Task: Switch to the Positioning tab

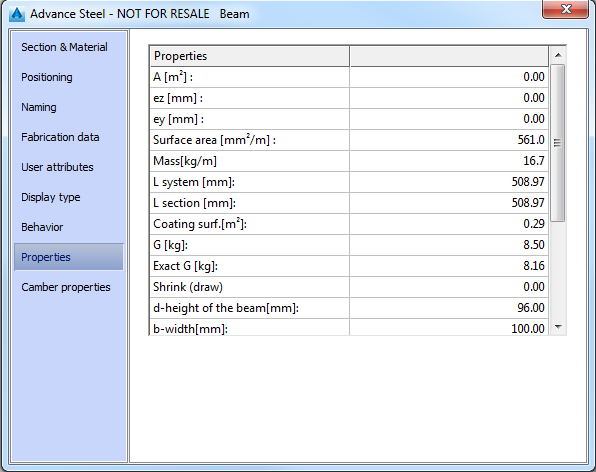Action: 47,77
